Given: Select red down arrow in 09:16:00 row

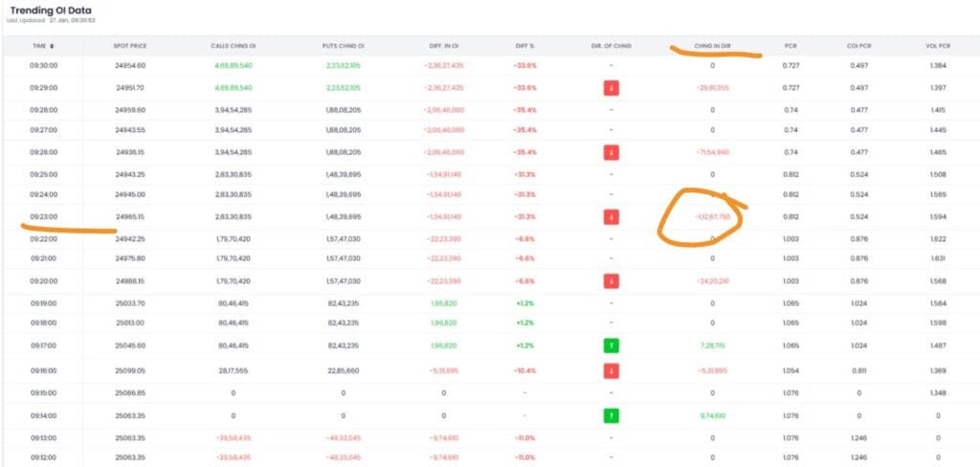Looking at the screenshot, I should click(611, 370).
